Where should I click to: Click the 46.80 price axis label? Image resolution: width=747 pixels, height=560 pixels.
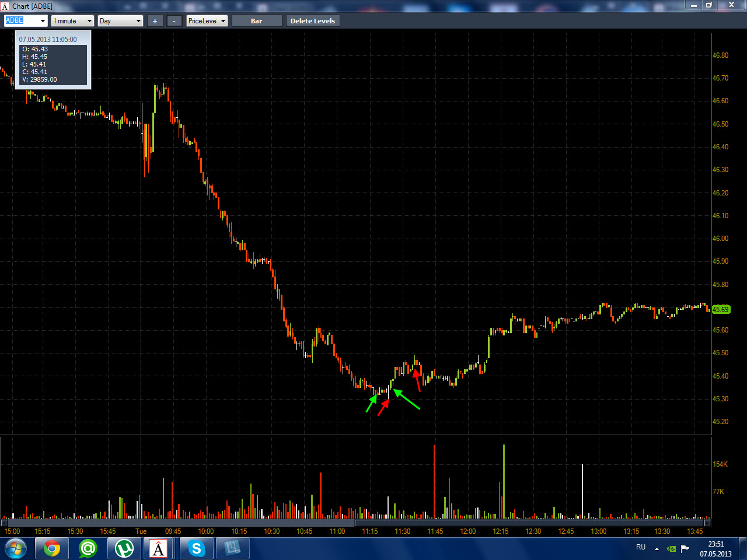(721, 55)
